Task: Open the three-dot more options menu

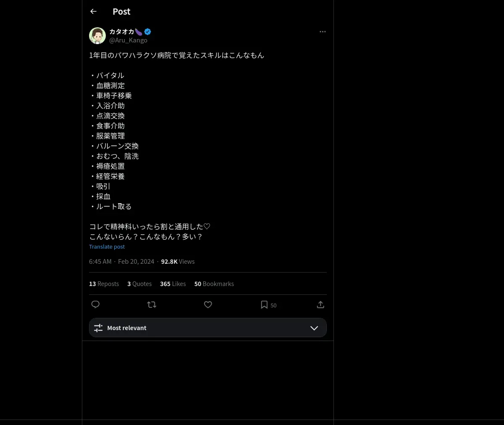Action: click(323, 31)
